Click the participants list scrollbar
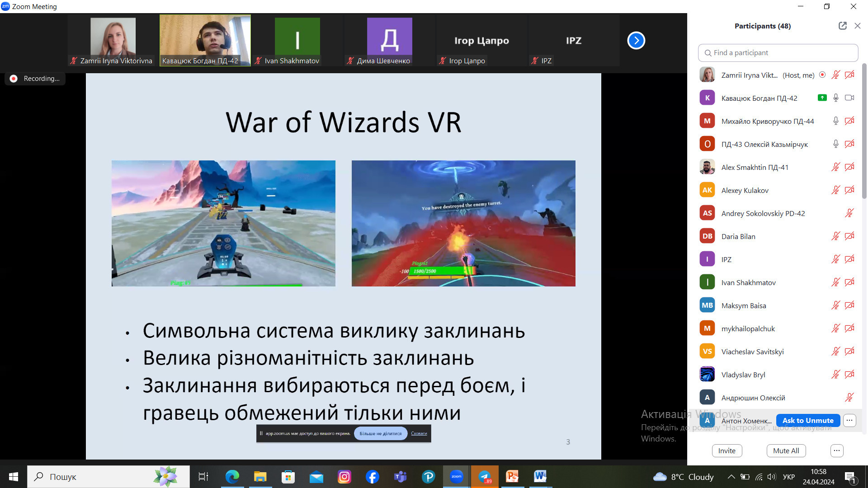This screenshot has height=488, width=868. point(864,131)
